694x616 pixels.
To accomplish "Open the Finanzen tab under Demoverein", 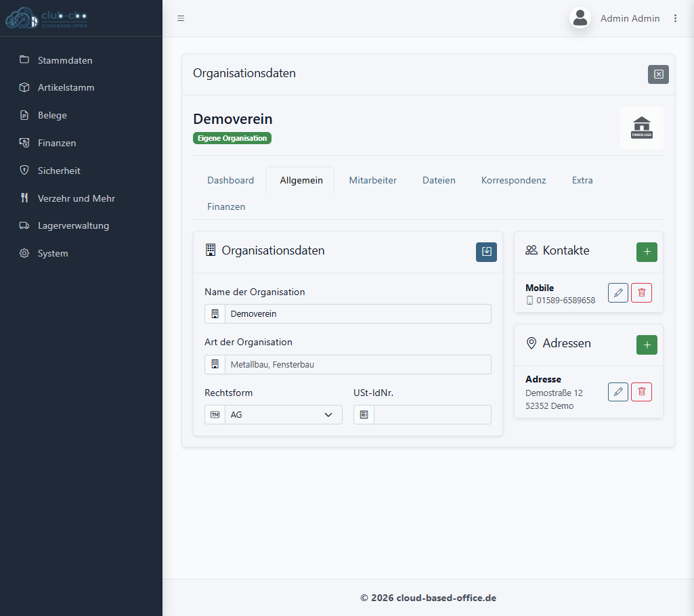I will [x=225, y=206].
